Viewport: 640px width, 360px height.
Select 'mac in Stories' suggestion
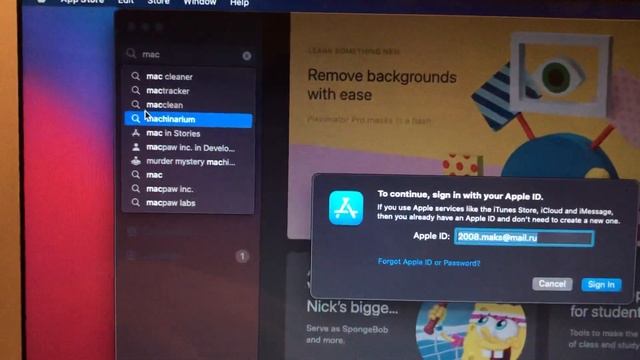pos(188,133)
